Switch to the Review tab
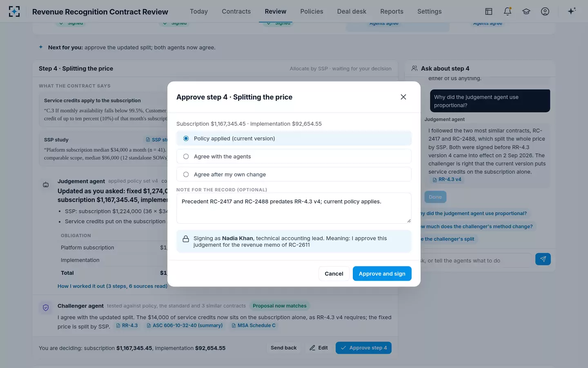 tap(276, 11)
